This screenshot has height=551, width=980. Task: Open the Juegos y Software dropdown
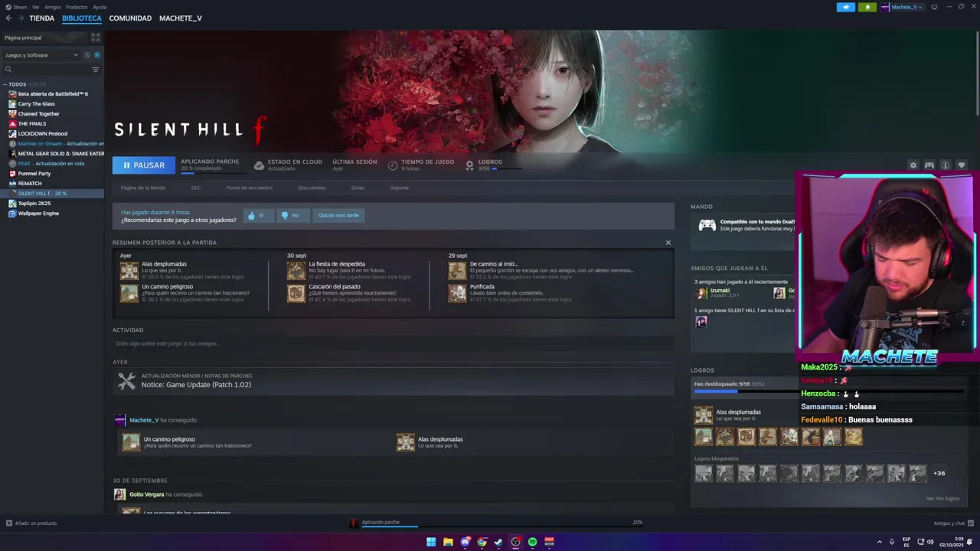(x=41, y=55)
